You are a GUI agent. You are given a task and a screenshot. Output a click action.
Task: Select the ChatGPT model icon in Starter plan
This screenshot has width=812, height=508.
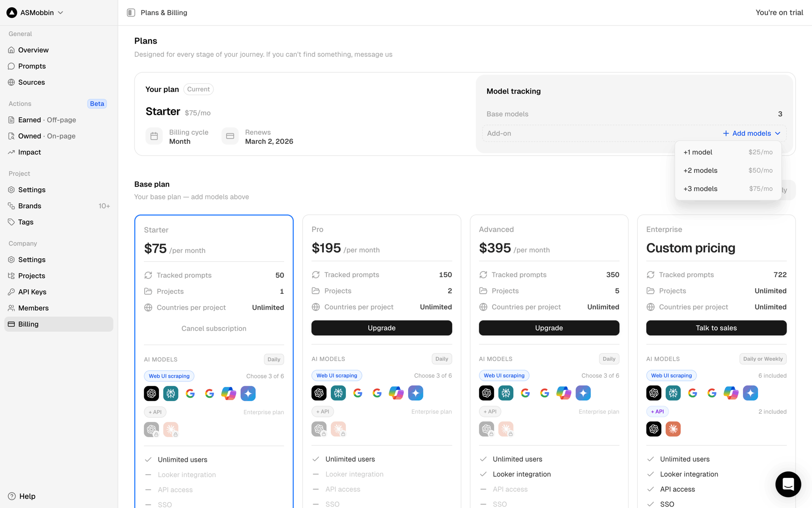(151, 394)
